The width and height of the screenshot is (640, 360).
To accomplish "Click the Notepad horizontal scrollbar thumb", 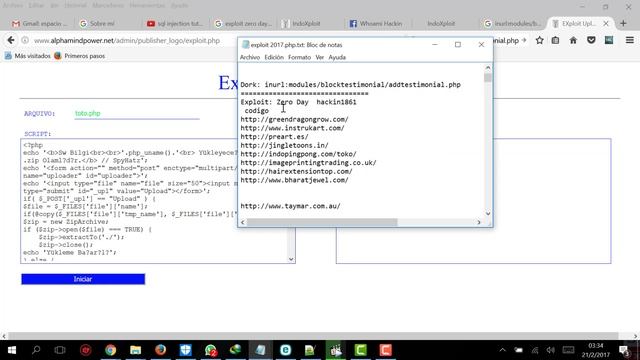I will pos(322,222).
